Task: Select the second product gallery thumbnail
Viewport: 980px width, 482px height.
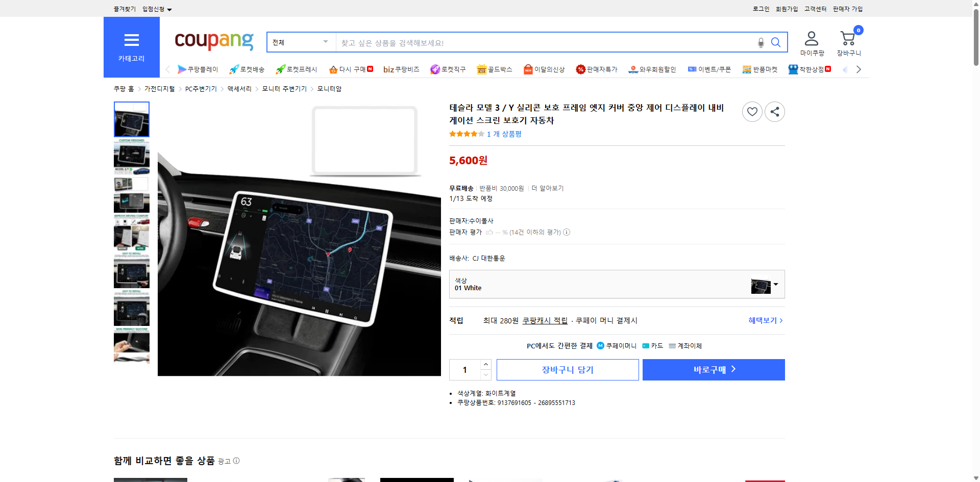Action: point(131,157)
